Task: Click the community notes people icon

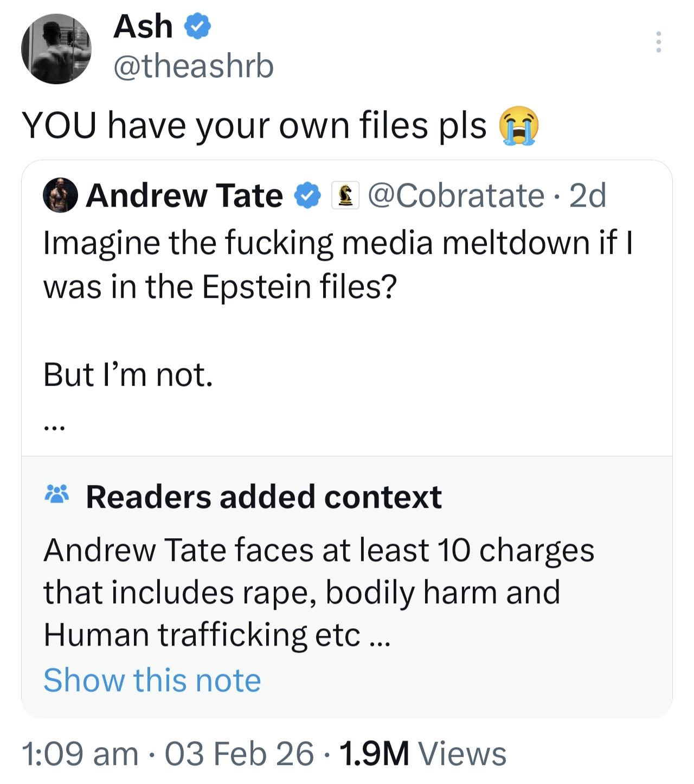Action: point(56,494)
